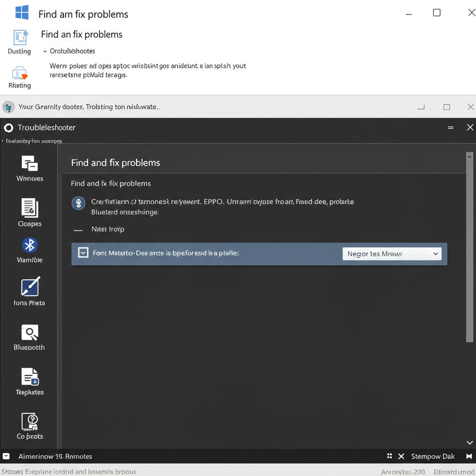Image resolution: width=476 pixels, height=476 pixels.
Task: Click the Bluetooth circle icon in description
Action: coord(78,203)
